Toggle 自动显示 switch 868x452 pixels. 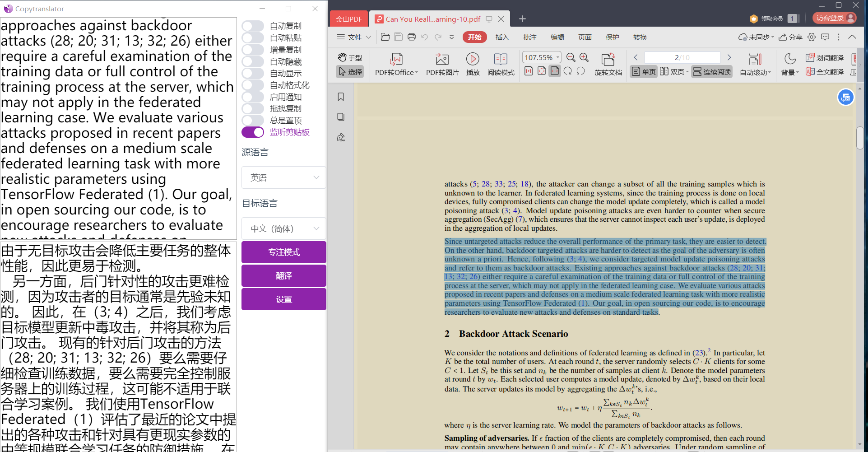pyautogui.click(x=253, y=73)
